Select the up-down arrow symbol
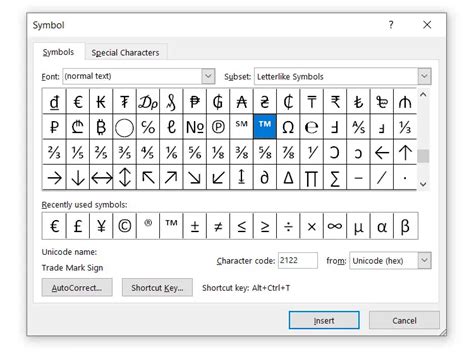474x362 pixels. click(x=125, y=178)
